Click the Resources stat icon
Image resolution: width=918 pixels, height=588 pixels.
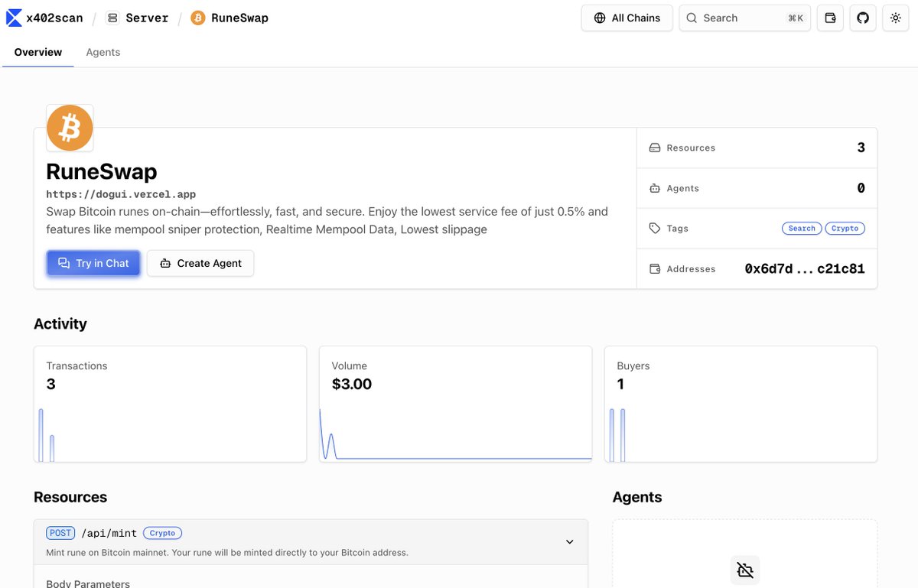click(x=655, y=148)
